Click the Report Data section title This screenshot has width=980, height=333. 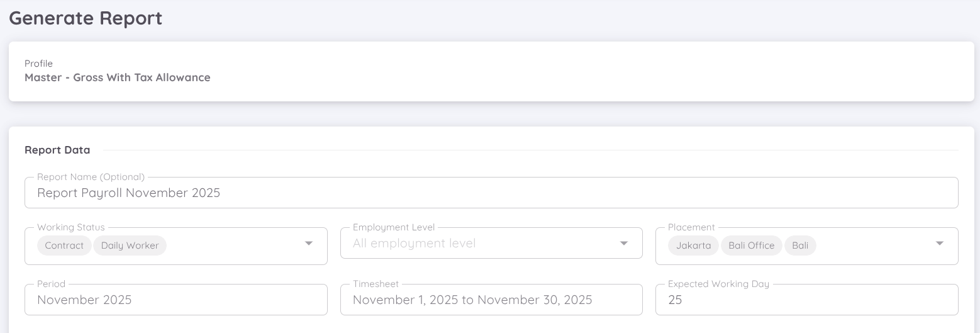(57, 150)
